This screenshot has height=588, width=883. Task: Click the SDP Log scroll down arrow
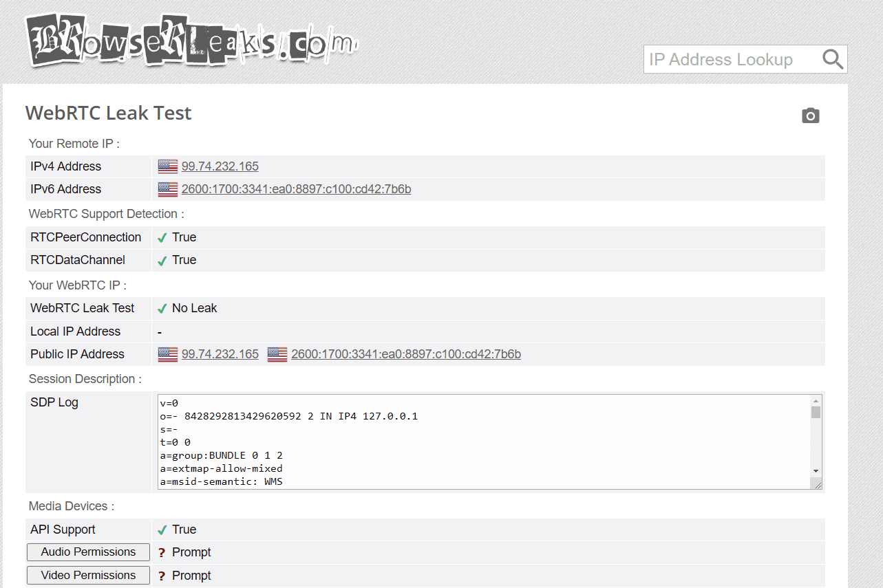pos(816,471)
